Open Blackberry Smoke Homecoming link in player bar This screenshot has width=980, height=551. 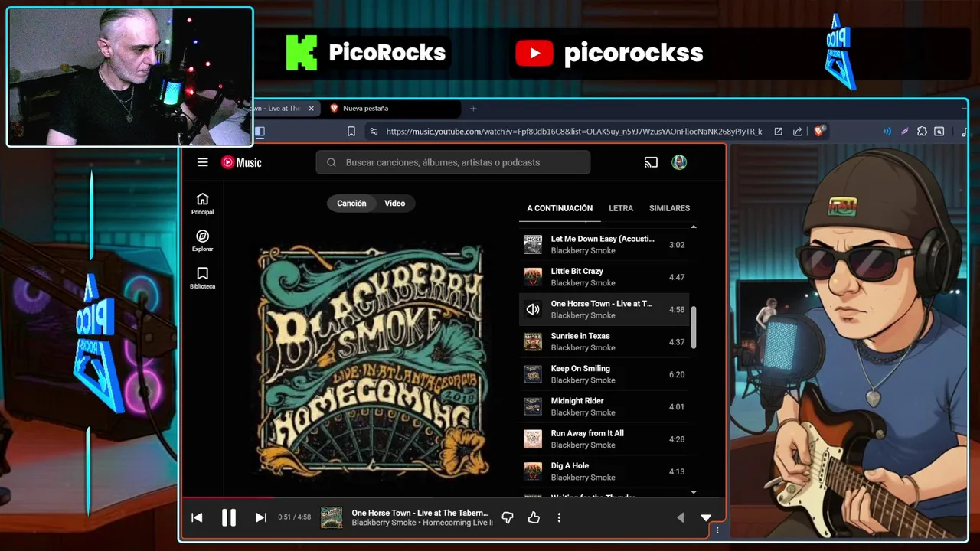pyautogui.click(x=422, y=523)
